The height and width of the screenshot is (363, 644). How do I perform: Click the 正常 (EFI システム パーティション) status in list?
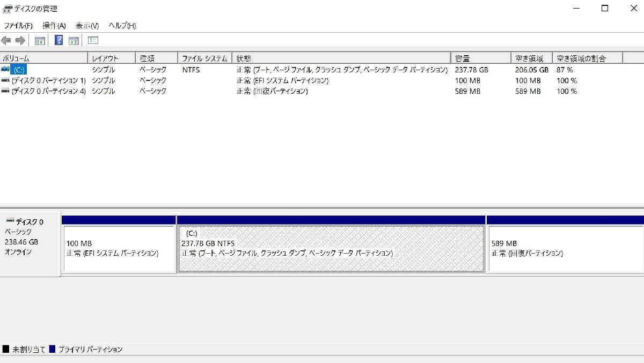click(282, 80)
